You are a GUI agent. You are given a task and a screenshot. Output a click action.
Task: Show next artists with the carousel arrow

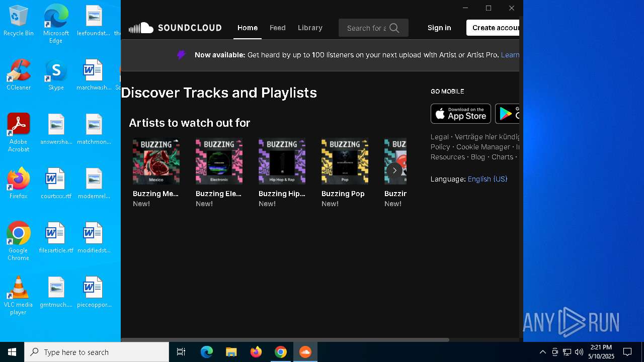click(394, 170)
